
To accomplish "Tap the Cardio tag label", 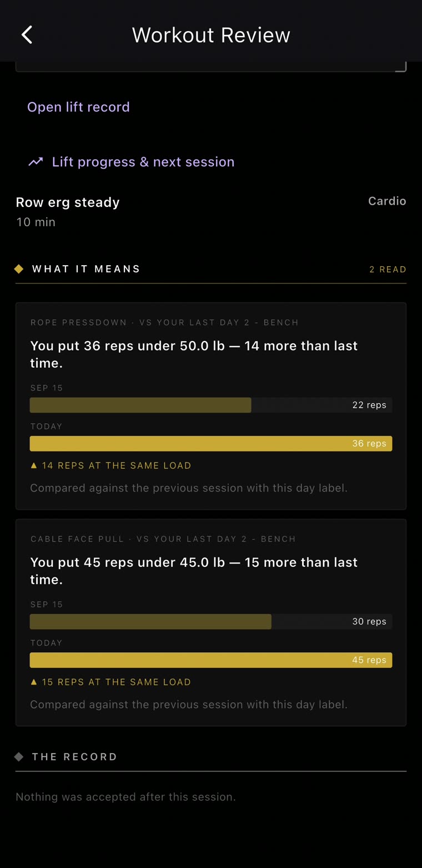I will click(x=387, y=201).
